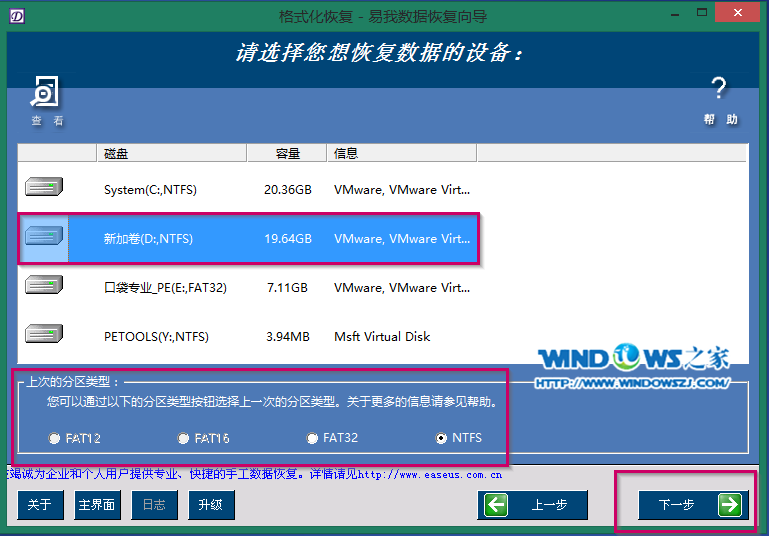
Task: Click the 3.94MB capacity cell
Action: point(288,337)
